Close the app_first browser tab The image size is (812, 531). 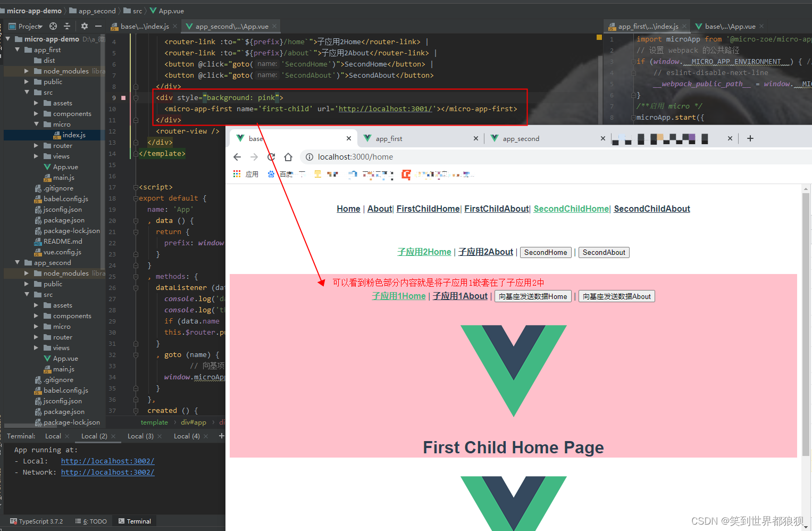476,138
